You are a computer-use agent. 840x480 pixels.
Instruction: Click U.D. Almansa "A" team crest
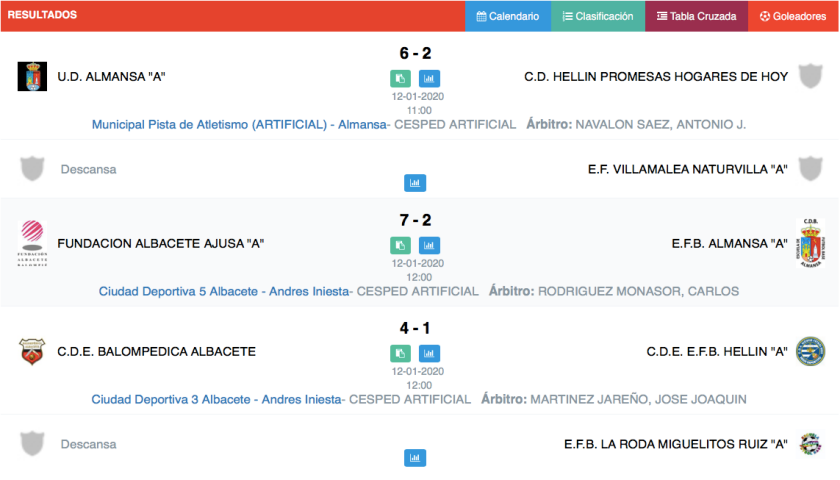coord(32,76)
